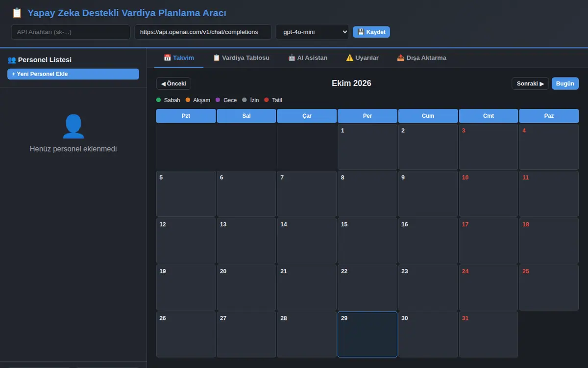Screen dimensions: 588x368
Task: Click the Paz weekday header
Action: [549, 116]
